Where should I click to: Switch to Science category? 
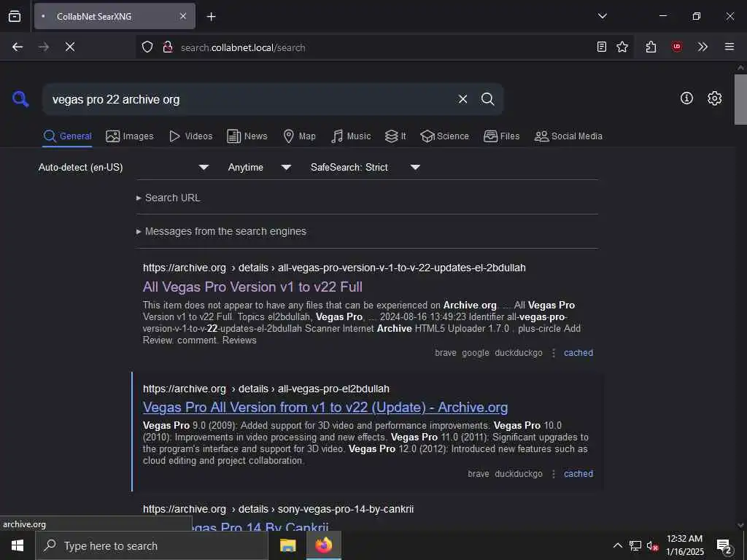click(x=444, y=136)
